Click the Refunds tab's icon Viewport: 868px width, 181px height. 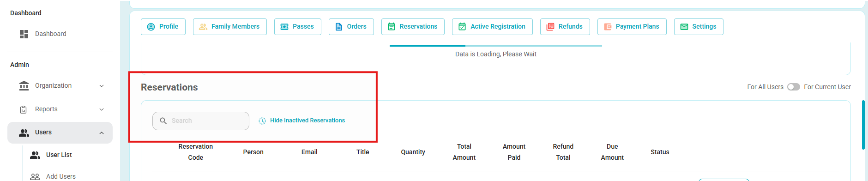[x=550, y=27]
